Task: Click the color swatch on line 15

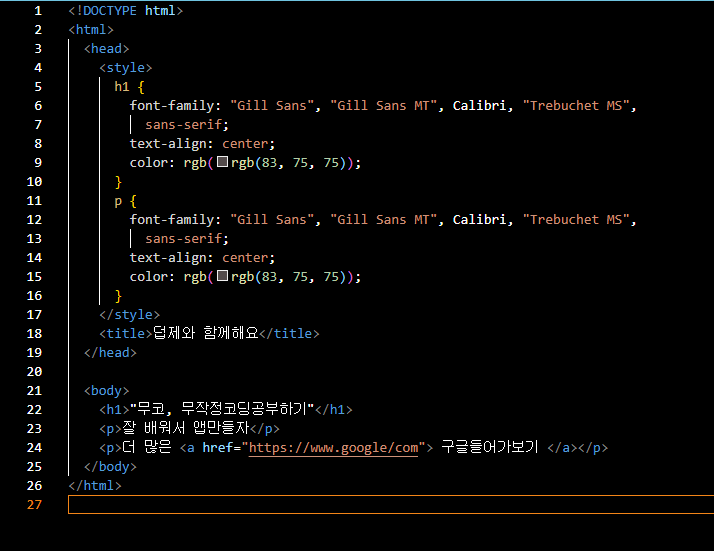Action: coord(222,276)
